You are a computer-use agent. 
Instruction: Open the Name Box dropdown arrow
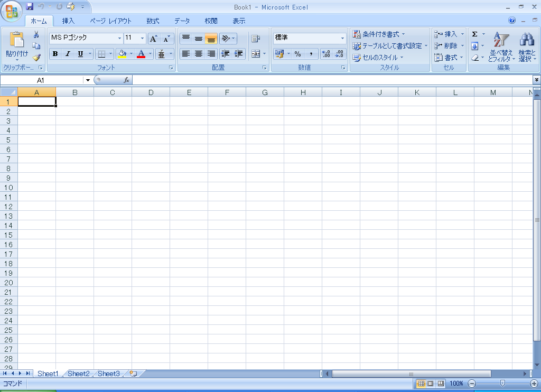pos(88,80)
